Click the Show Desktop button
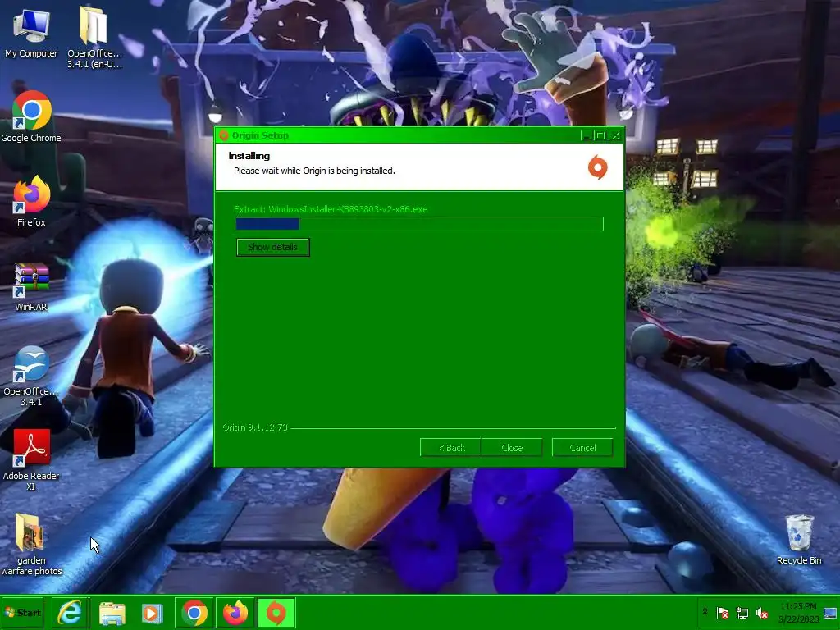 [x=830, y=612]
